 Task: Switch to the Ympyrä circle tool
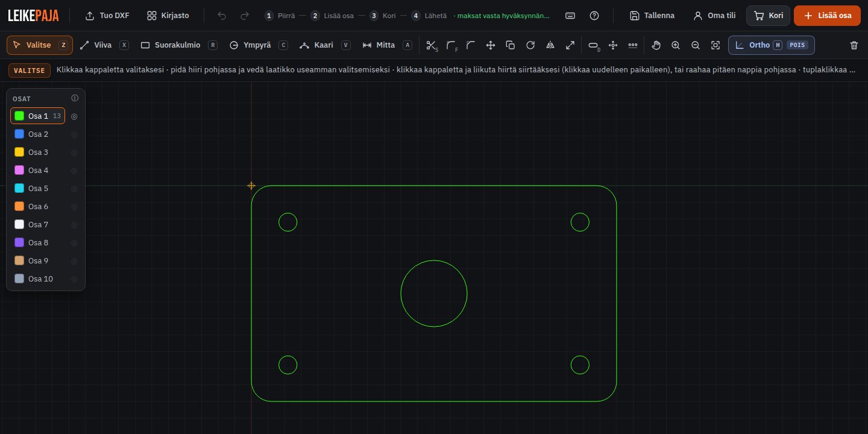259,45
